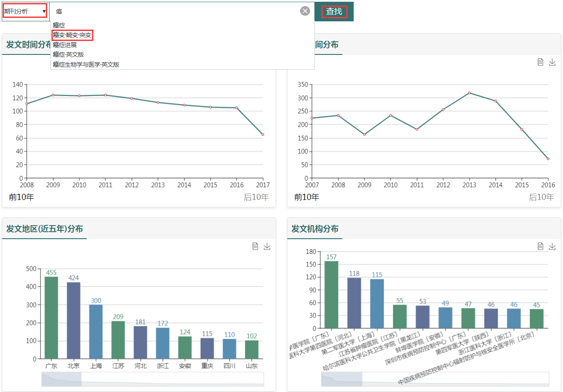Choose 癌变·畸变·突变 from the suggestions
This screenshot has height=392, width=563.
point(72,35)
